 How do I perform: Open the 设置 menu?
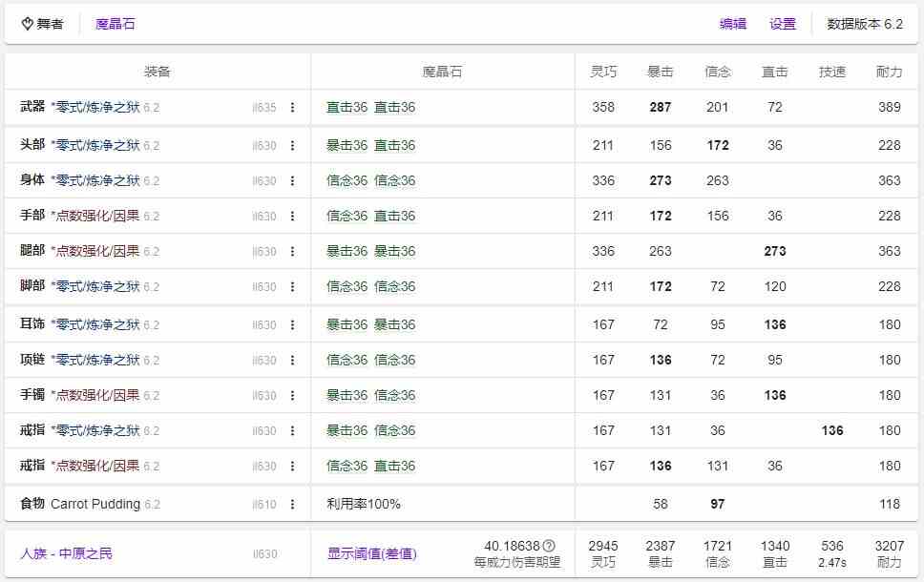(782, 24)
